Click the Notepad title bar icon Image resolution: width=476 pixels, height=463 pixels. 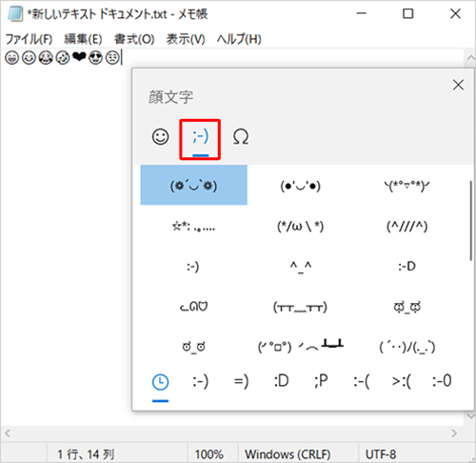[15, 14]
